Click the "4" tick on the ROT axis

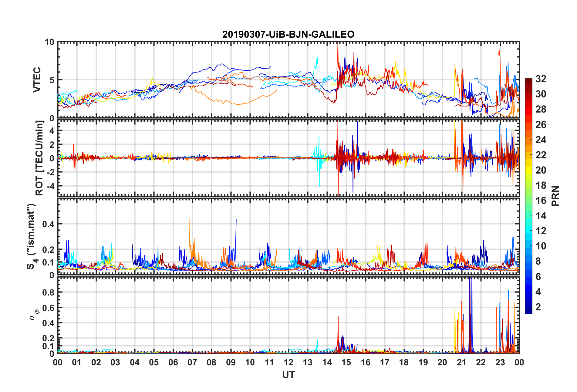click(x=52, y=130)
